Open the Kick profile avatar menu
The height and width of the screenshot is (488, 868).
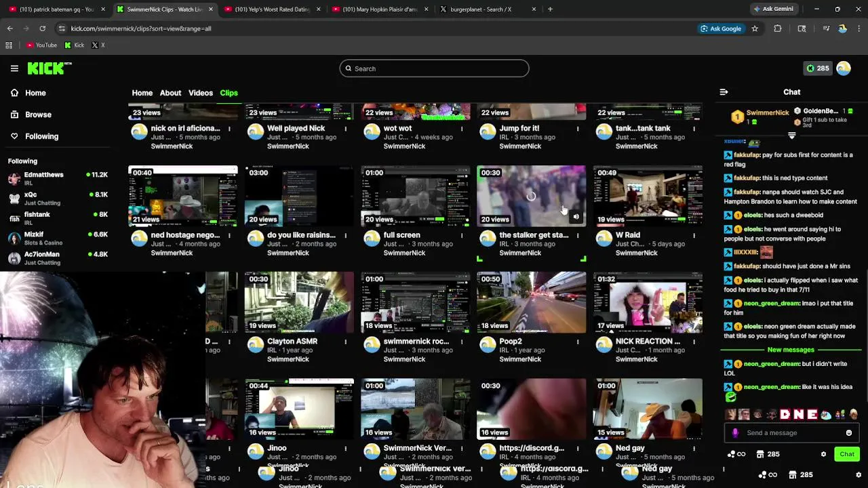[x=844, y=68]
